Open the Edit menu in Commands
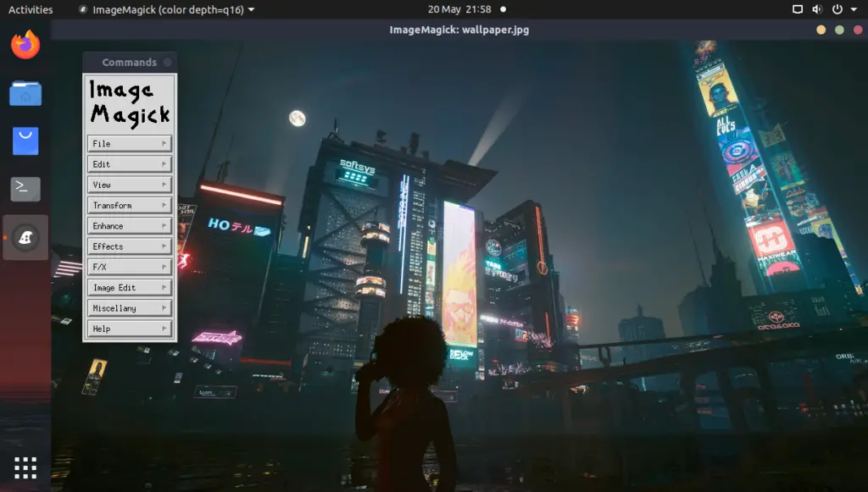This screenshot has width=868, height=492. 130,164
